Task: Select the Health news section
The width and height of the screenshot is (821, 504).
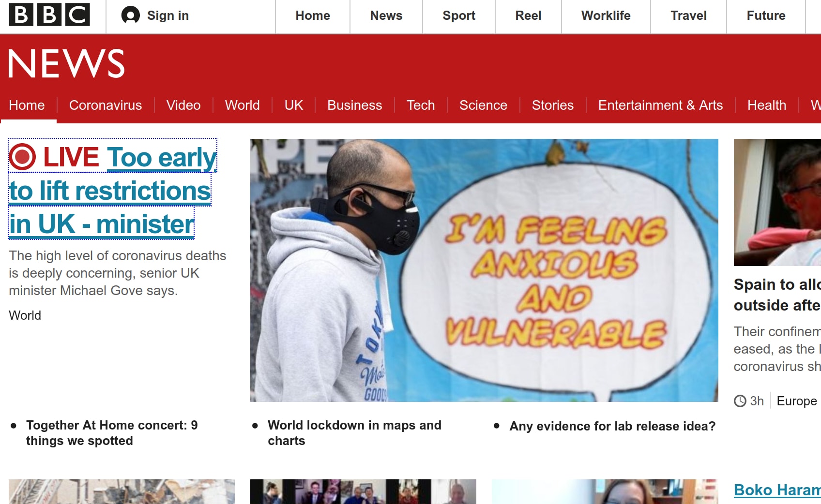Action: (x=767, y=105)
